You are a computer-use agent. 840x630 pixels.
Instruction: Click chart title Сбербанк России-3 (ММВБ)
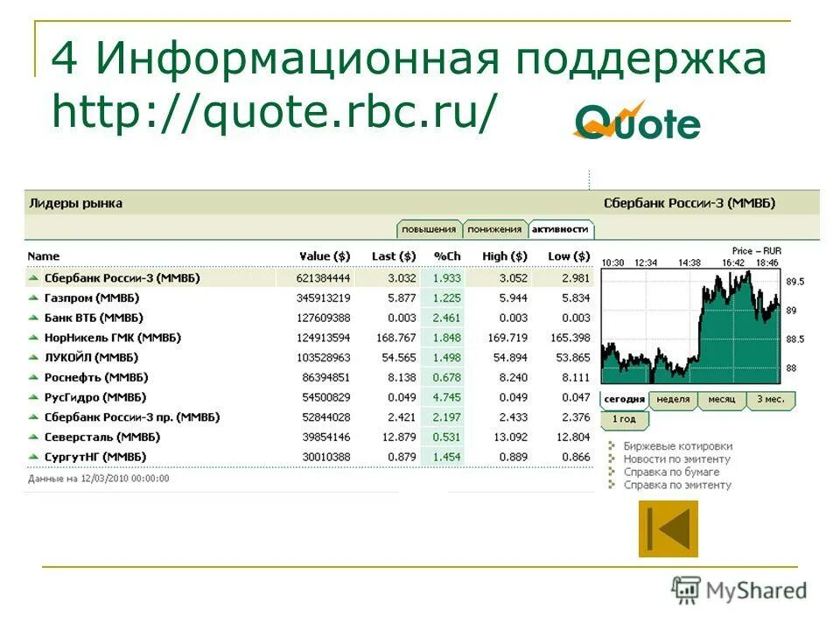pos(689,203)
